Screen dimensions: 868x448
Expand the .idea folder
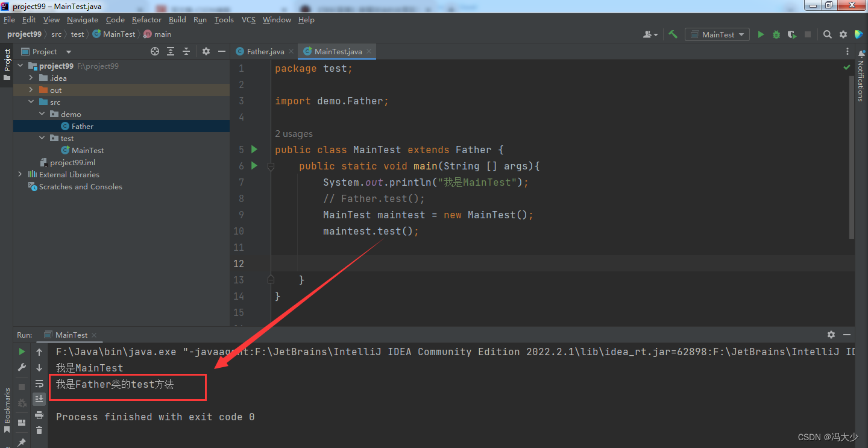(x=31, y=78)
